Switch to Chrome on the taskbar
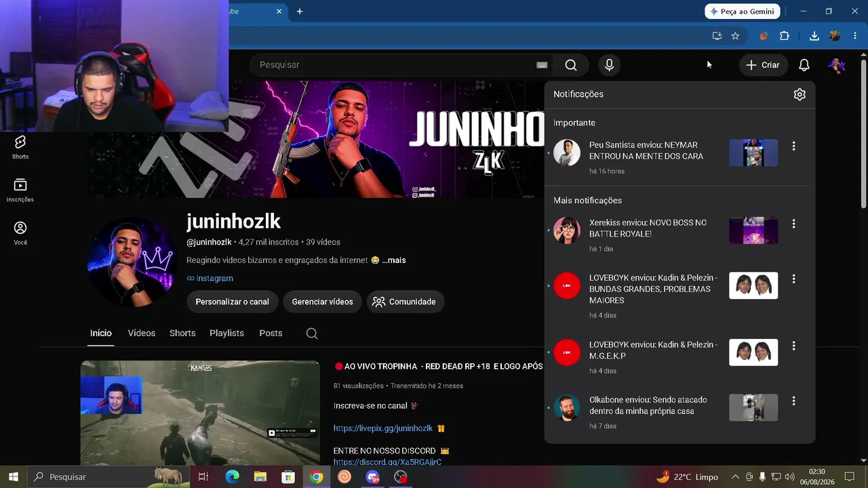The height and width of the screenshot is (488, 868). (x=316, y=477)
